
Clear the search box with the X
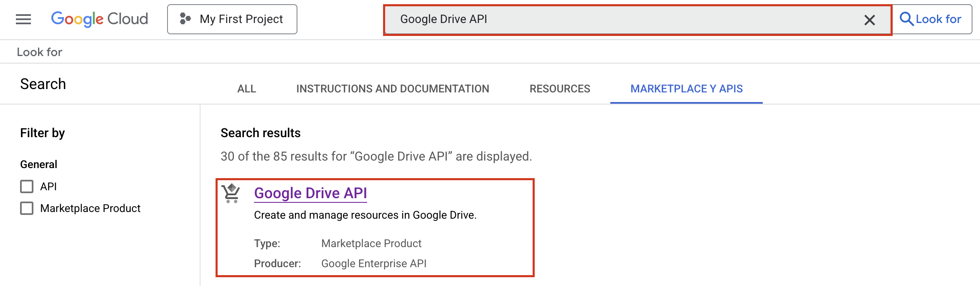(870, 20)
